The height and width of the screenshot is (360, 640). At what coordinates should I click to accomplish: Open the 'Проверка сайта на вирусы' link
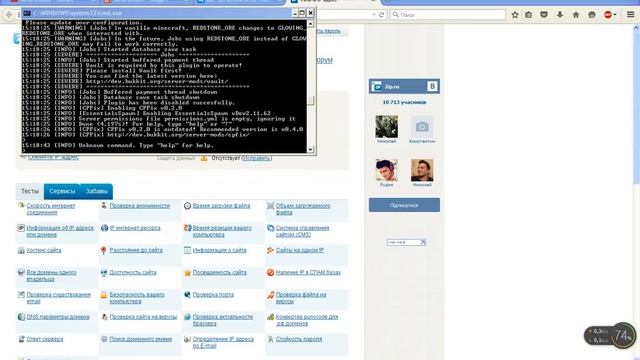[143, 317]
